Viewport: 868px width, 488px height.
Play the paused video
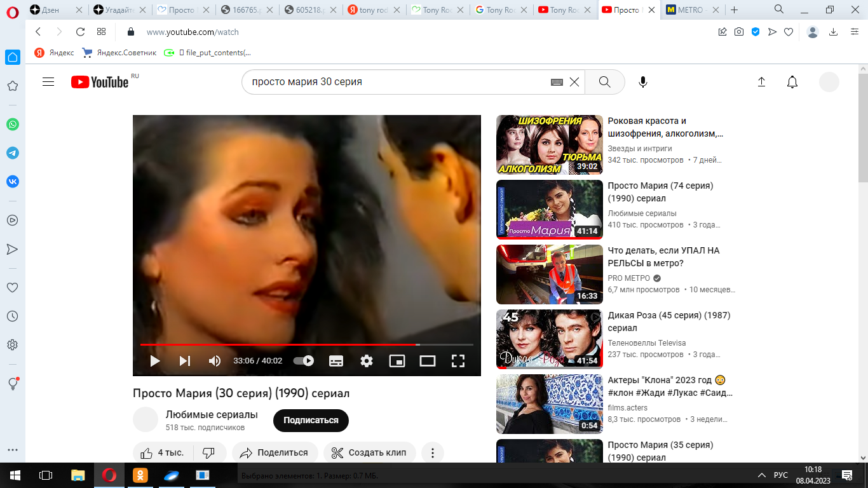click(154, 361)
